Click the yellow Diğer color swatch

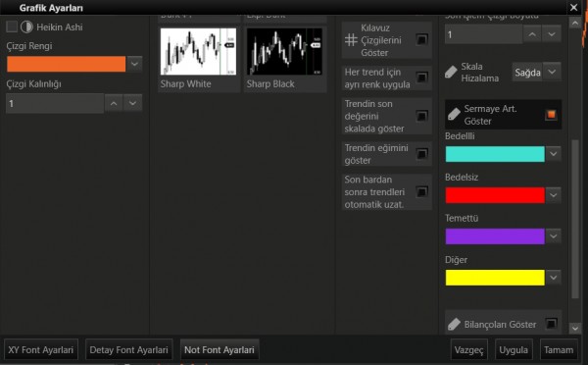click(495, 278)
